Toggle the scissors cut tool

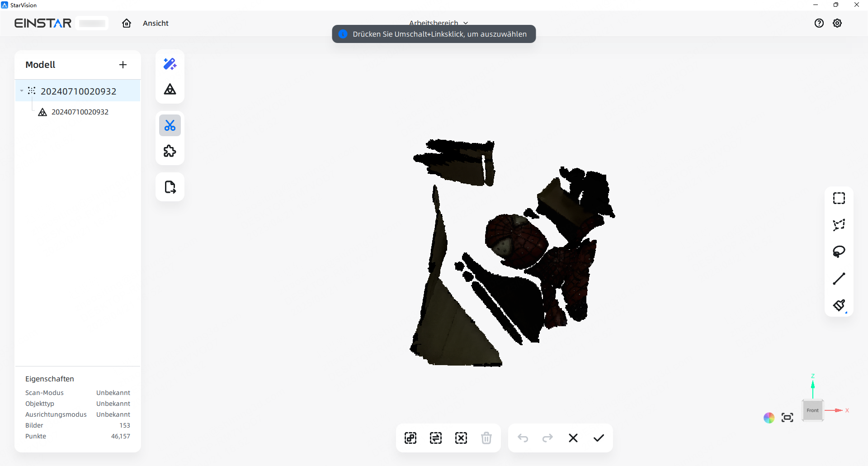point(170,125)
